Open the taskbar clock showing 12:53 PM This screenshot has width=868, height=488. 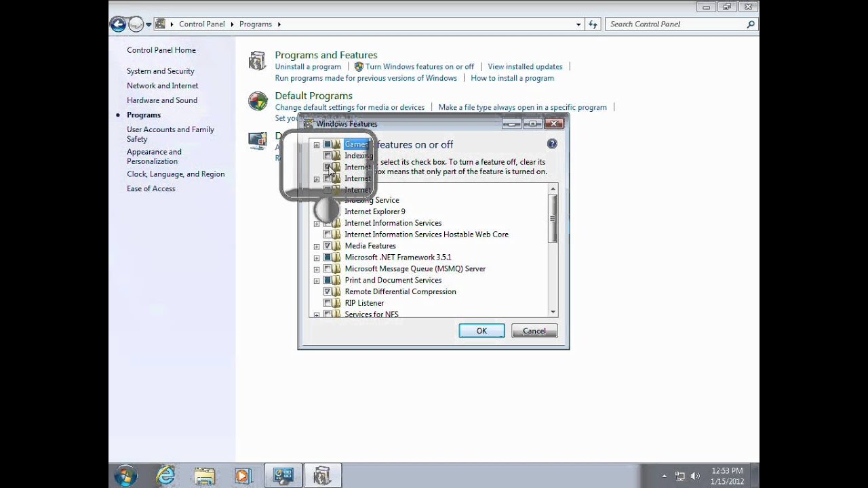pos(727,476)
